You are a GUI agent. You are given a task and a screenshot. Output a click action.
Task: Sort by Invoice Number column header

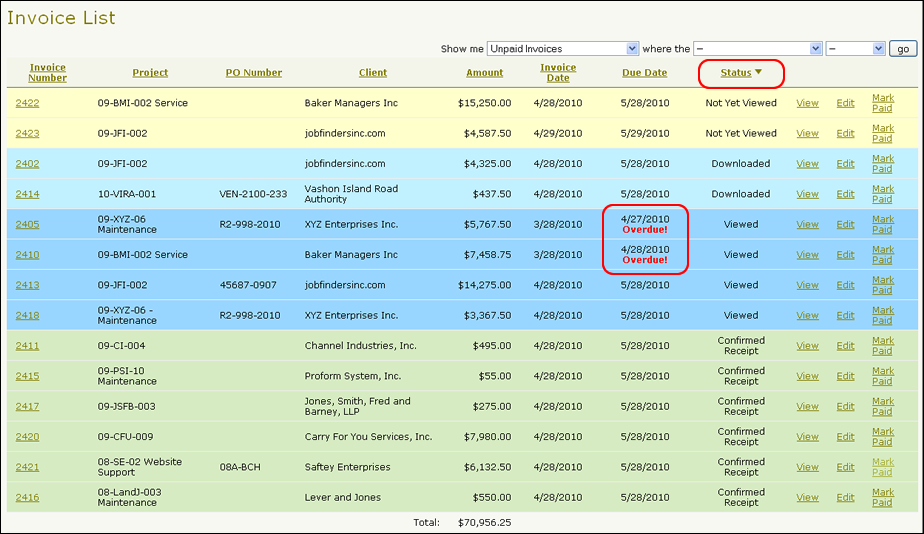pos(47,72)
